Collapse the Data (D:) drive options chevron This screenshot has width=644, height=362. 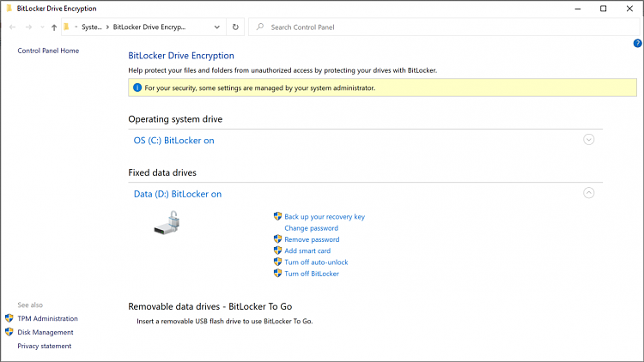588,193
